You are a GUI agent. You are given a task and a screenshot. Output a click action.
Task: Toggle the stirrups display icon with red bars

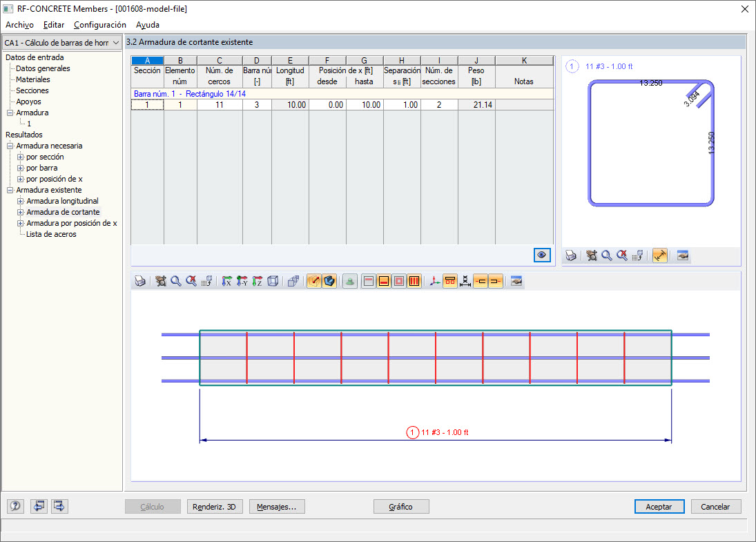[x=414, y=281]
